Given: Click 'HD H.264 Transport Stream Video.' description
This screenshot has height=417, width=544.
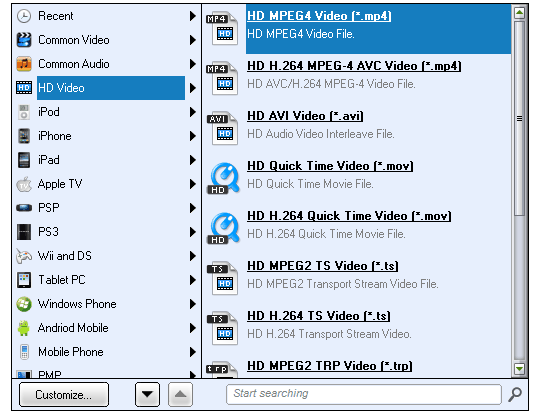Looking at the screenshot, I should 329,334.
